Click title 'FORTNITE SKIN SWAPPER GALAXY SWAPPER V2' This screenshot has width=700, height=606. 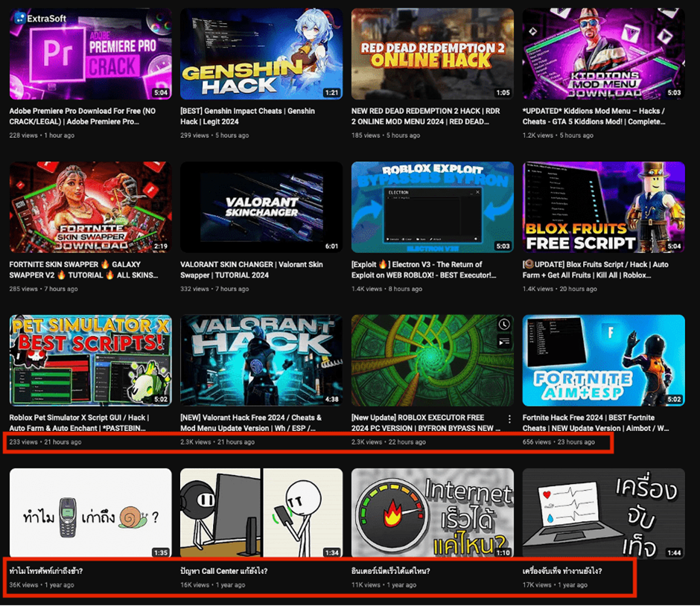click(83, 269)
